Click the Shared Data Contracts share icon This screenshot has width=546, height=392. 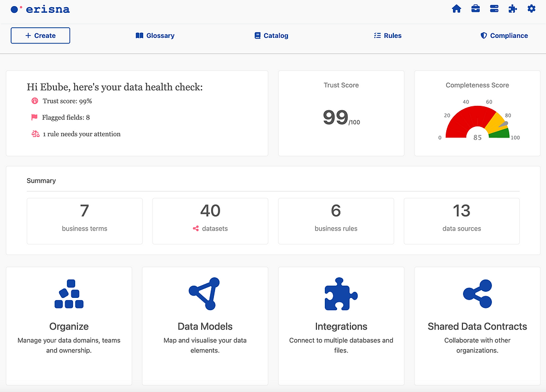pyautogui.click(x=477, y=294)
